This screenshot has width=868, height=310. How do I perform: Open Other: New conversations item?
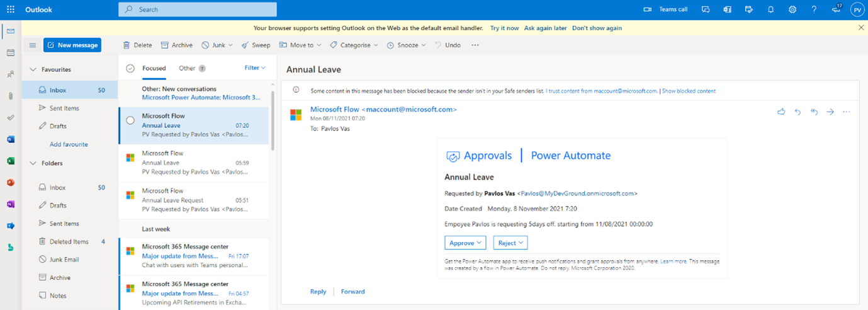(194, 93)
